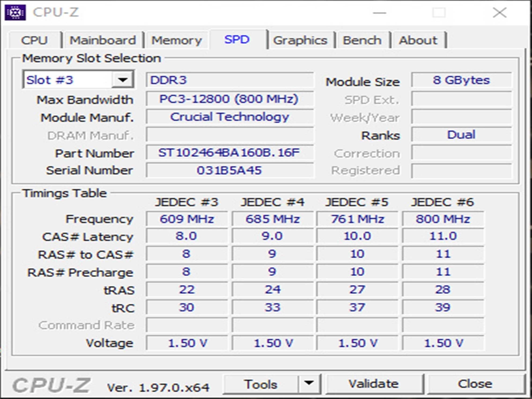Click the tRAS value 27
532x399 pixels.
tap(357, 289)
